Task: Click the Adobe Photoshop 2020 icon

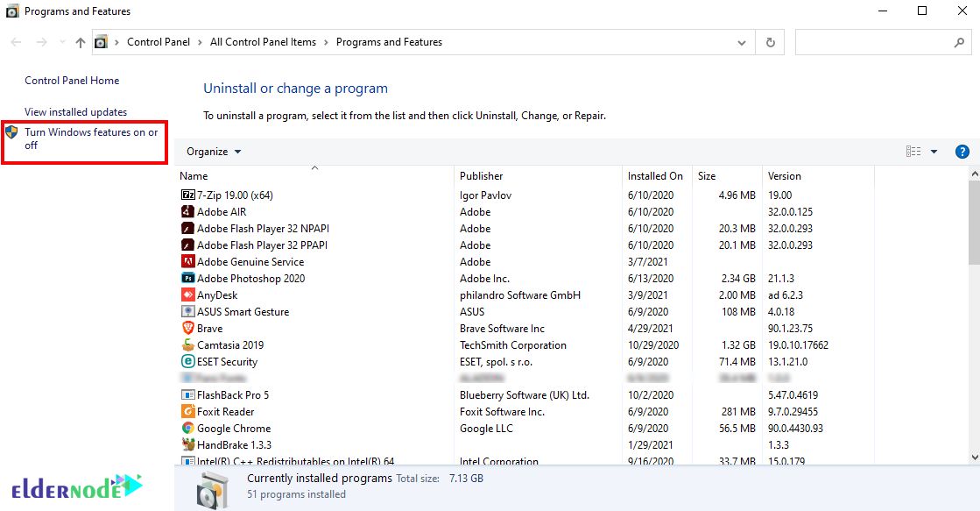Action: click(187, 278)
